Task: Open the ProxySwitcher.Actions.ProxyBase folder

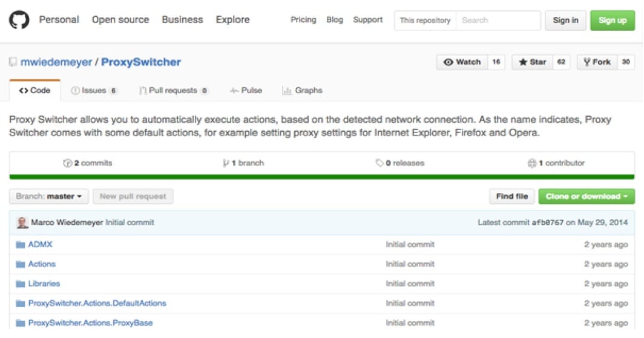Action: click(90, 323)
